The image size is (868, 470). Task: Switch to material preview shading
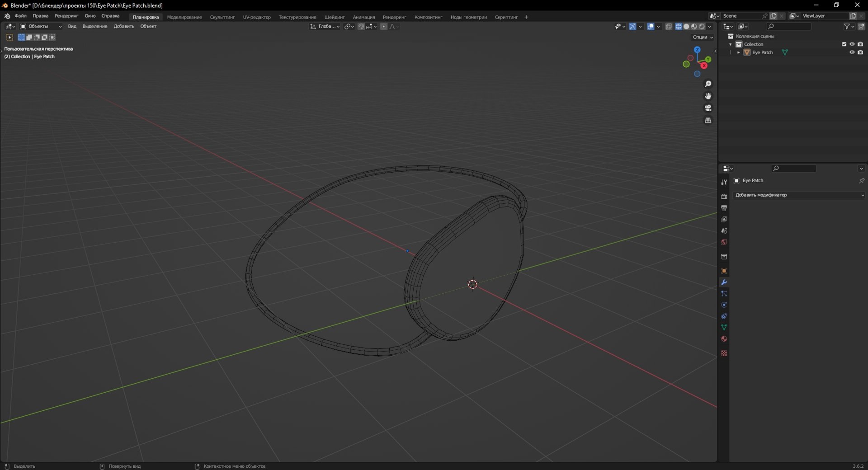pos(694,27)
